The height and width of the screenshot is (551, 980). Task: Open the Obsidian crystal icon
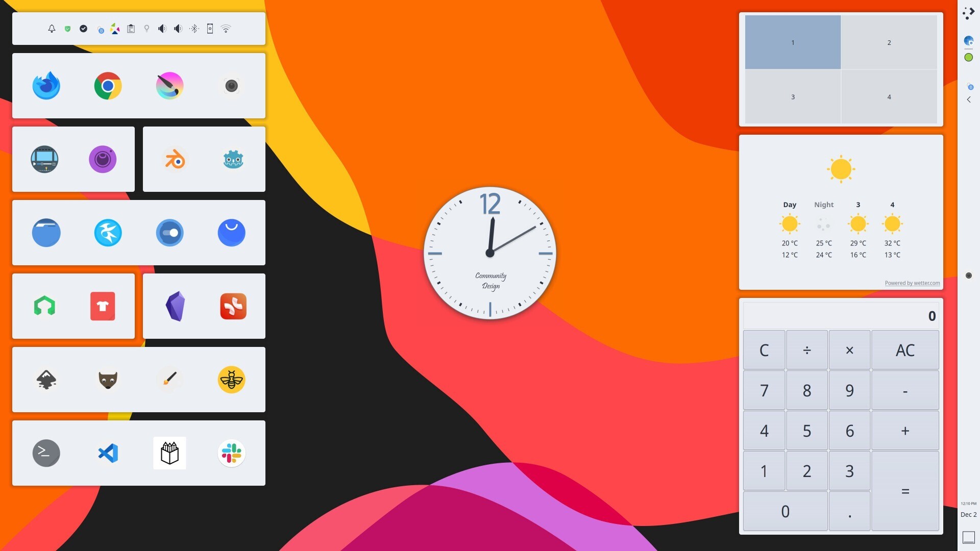[175, 306]
